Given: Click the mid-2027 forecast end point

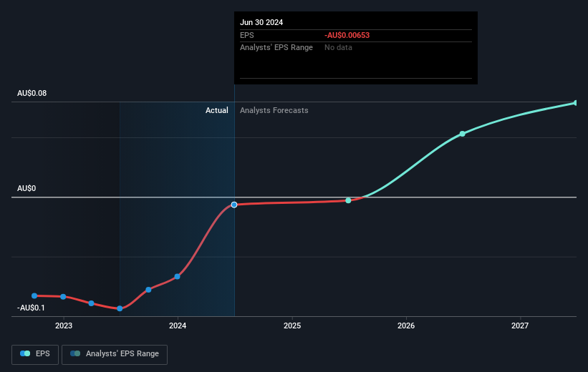Looking at the screenshot, I should click(576, 103).
